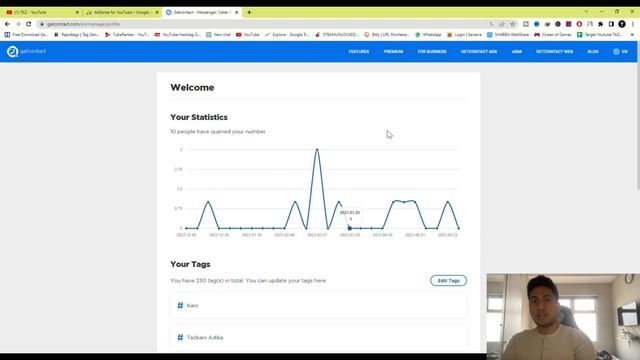This screenshot has height=360, width=640.
Task: Open the SHAREit WebShare bookmark
Action: point(508,35)
